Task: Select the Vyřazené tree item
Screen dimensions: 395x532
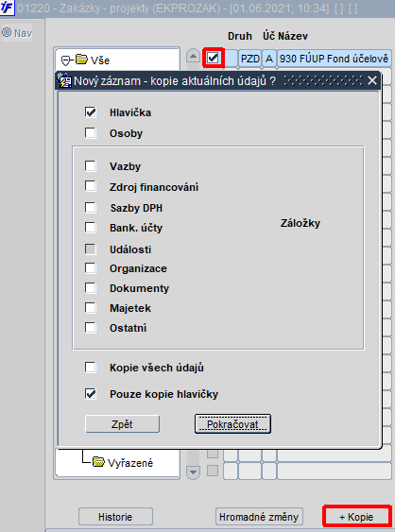Action: pyautogui.click(x=130, y=463)
